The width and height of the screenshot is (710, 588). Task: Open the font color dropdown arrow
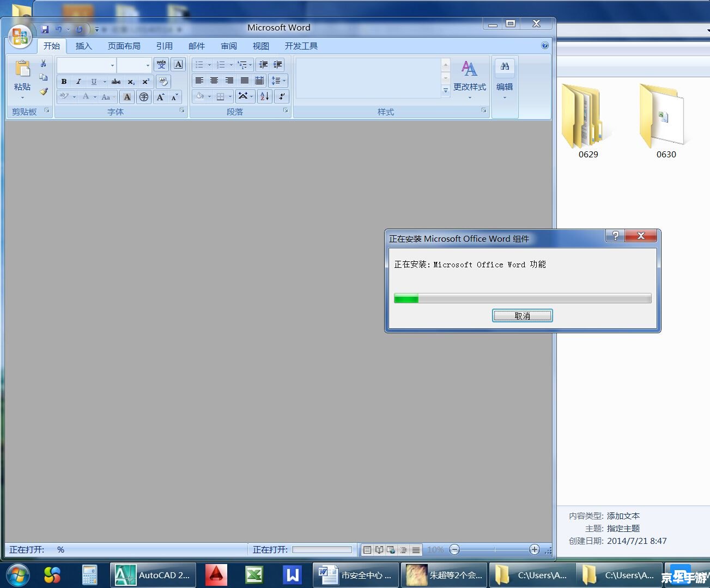click(95, 97)
